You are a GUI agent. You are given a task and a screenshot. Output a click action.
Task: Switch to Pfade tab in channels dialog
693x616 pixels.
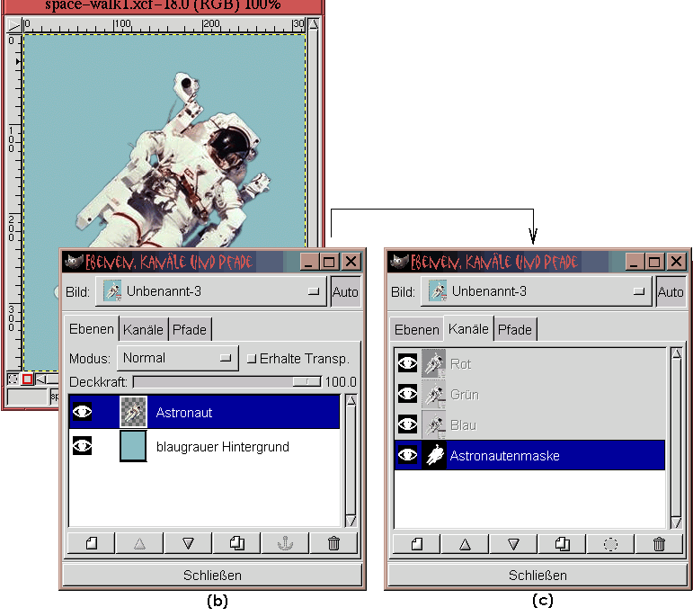(515, 330)
